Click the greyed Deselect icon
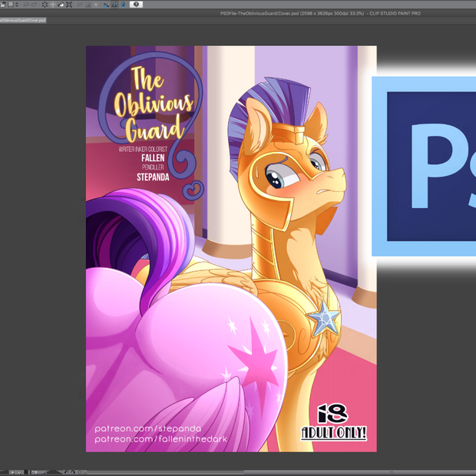 point(80,5)
